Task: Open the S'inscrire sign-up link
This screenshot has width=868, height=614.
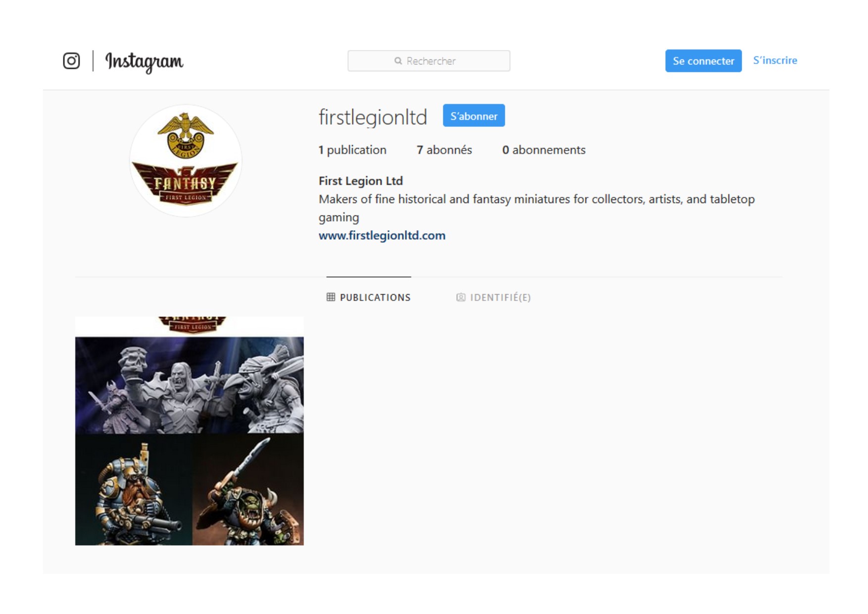Action: tap(775, 60)
